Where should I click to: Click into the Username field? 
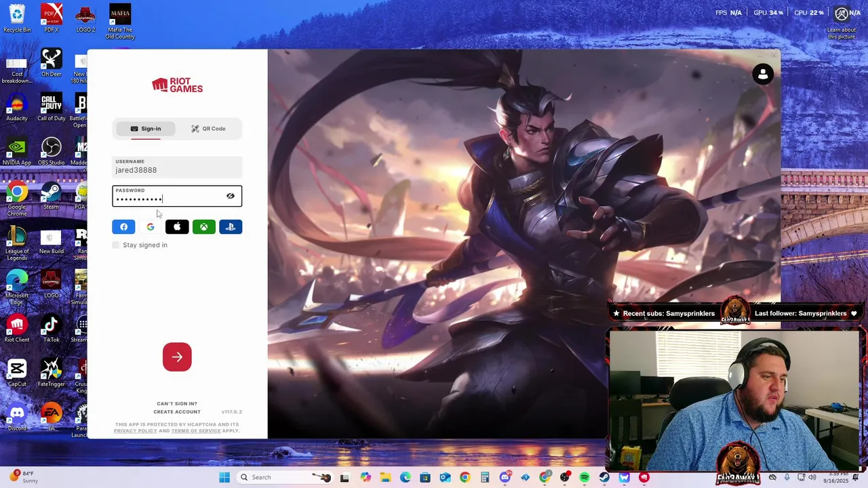177,167
